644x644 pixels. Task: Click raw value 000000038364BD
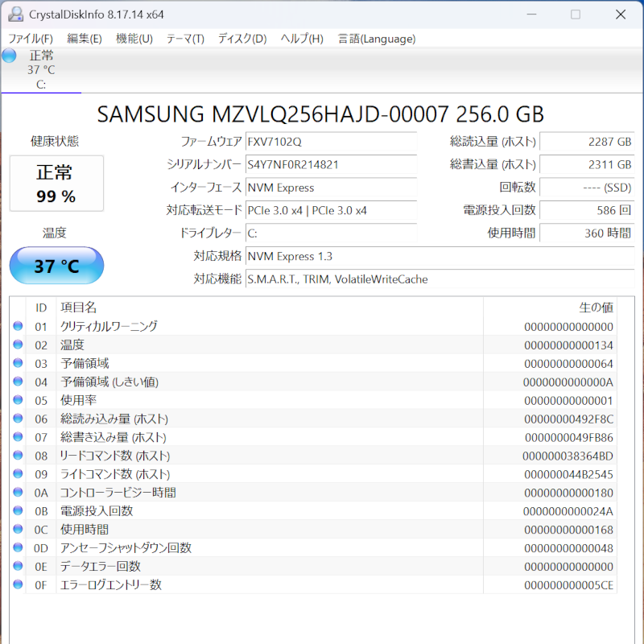click(x=568, y=456)
